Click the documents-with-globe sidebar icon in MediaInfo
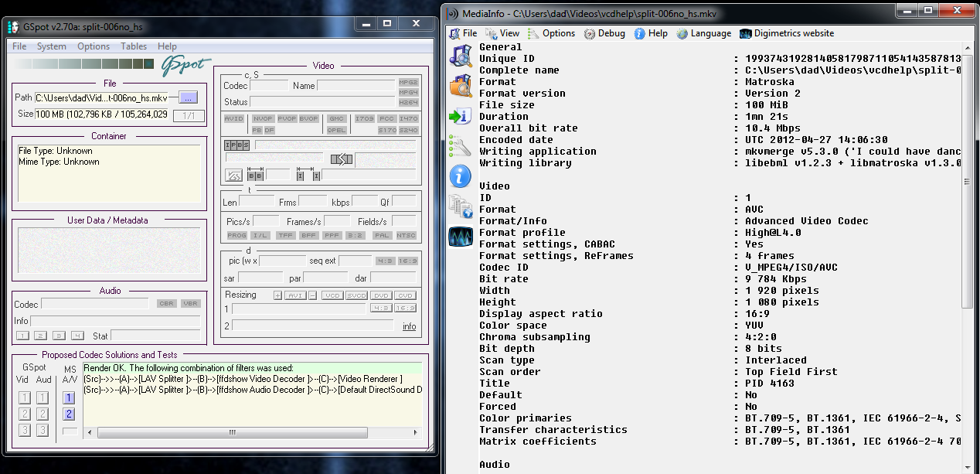 (461, 206)
